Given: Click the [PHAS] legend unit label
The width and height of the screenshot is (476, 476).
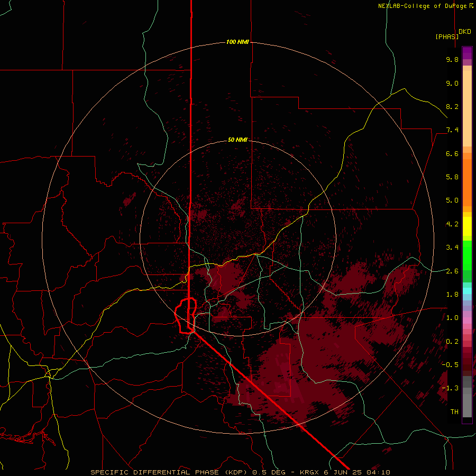Looking at the screenshot, I should click(447, 36).
